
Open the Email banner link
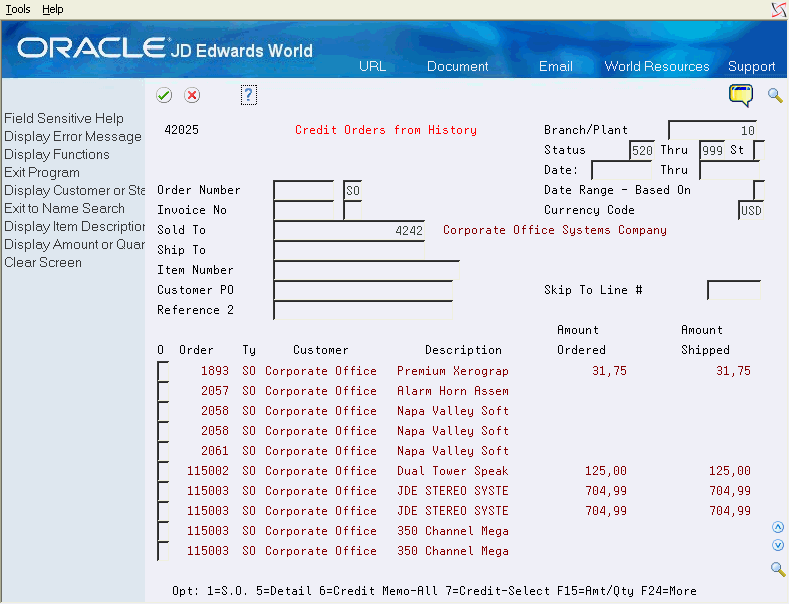[556, 66]
